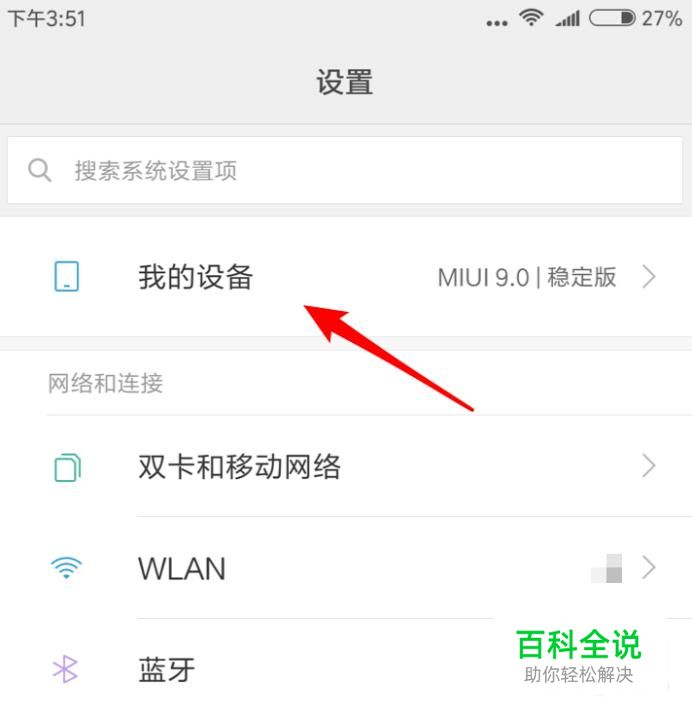Expand the WLAN row chevron
Viewport: 692px width, 719px height.
point(648,568)
